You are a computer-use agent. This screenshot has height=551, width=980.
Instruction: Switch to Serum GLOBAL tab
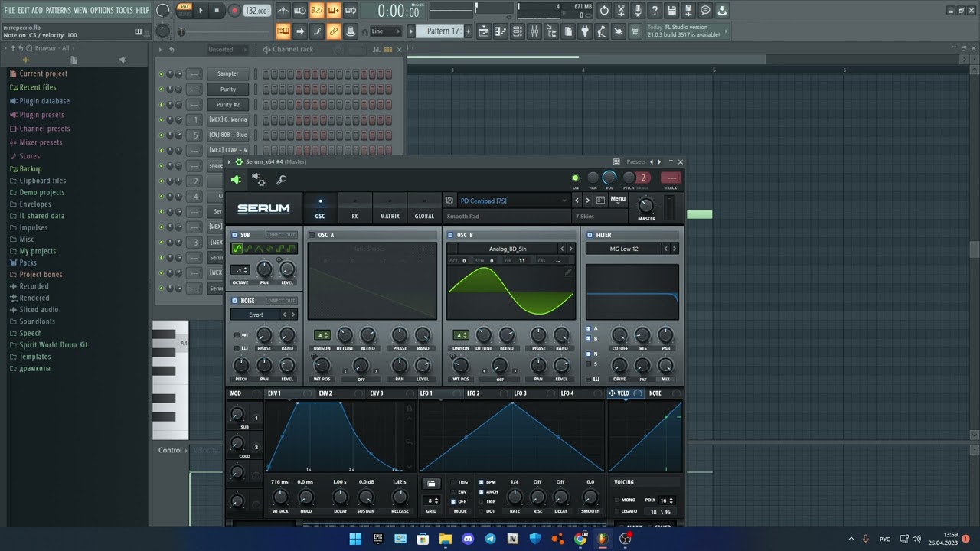(424, 208)
